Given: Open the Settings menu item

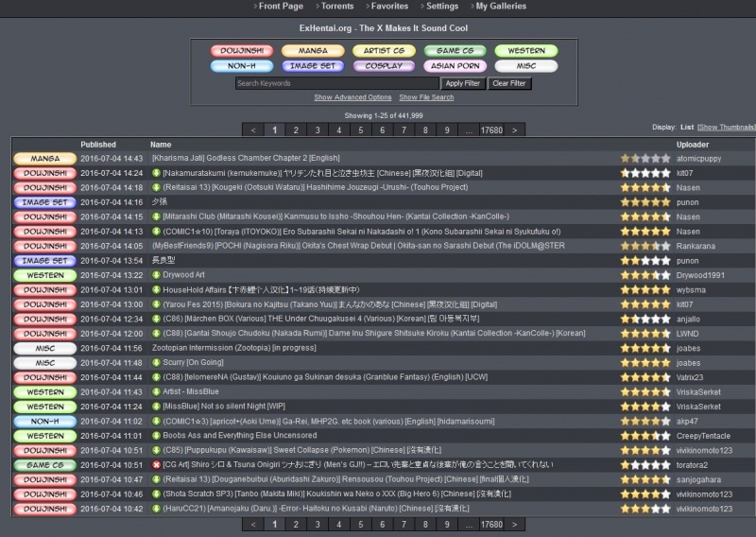Looking at the screenshot, I should click(x=442, y=7).
